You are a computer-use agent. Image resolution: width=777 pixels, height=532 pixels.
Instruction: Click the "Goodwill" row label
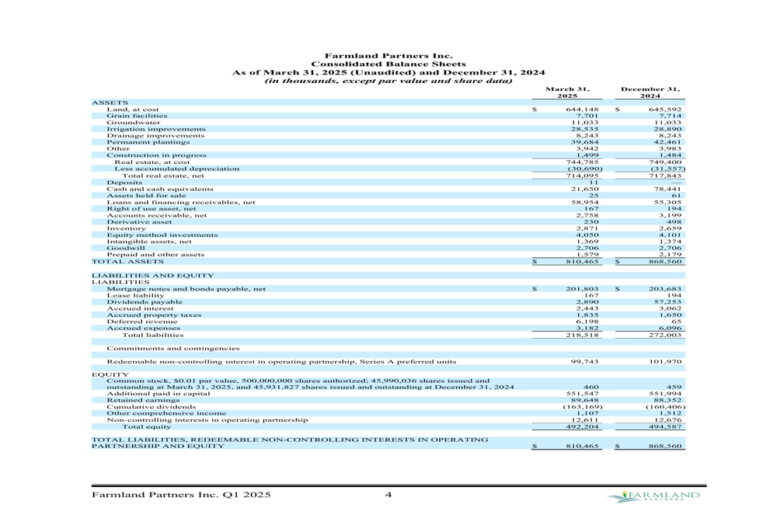pos(126,248)
